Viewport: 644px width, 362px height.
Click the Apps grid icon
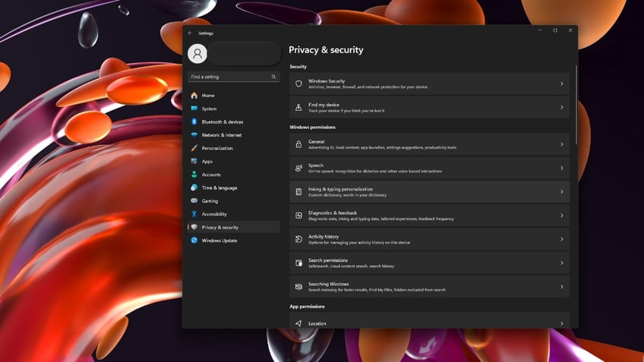pyautogui.click(x=194, y=161)
